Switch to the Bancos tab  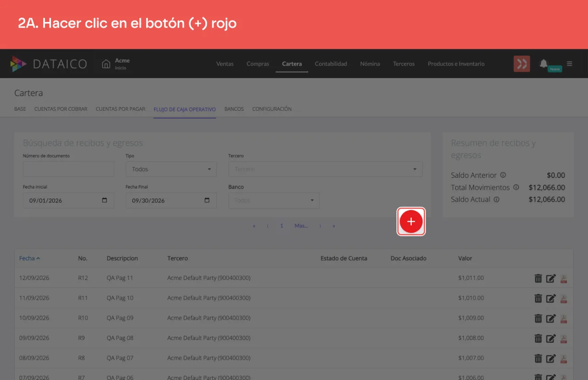coord(234,109)
